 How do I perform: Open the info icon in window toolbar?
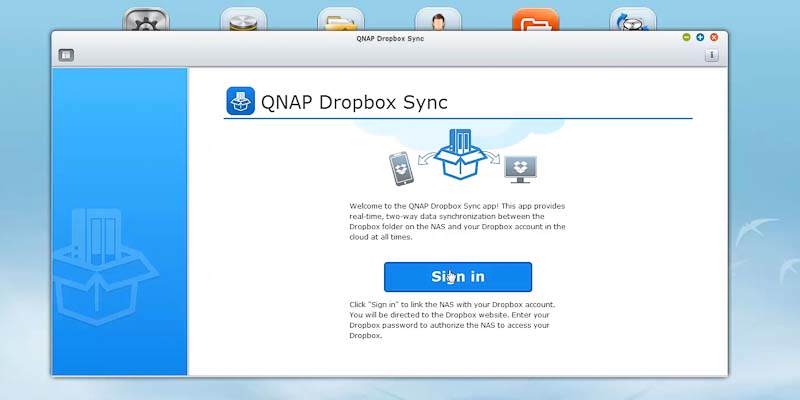(711, 56)
